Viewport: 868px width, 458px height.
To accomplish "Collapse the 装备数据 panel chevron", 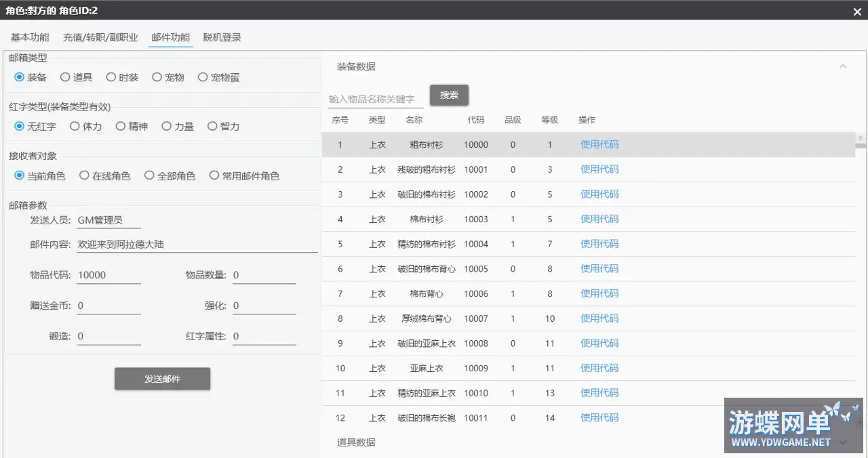I will pyautogui.click(x=843, y=66).
